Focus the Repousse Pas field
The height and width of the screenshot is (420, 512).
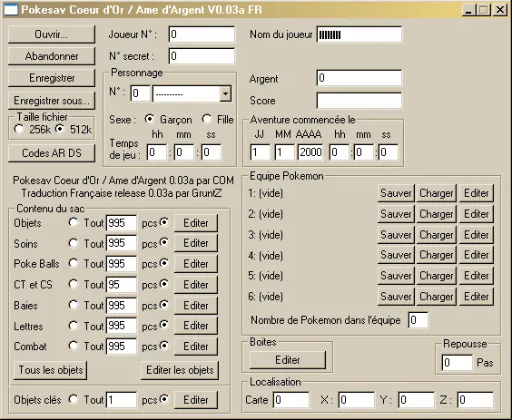tap(458, 363)
